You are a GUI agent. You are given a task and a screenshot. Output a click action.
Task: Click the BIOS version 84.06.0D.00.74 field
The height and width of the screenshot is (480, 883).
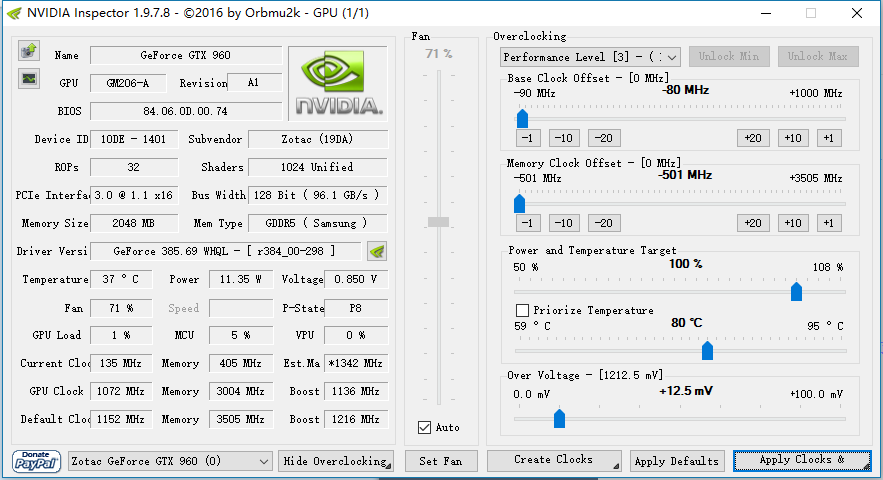pos(186,111)
